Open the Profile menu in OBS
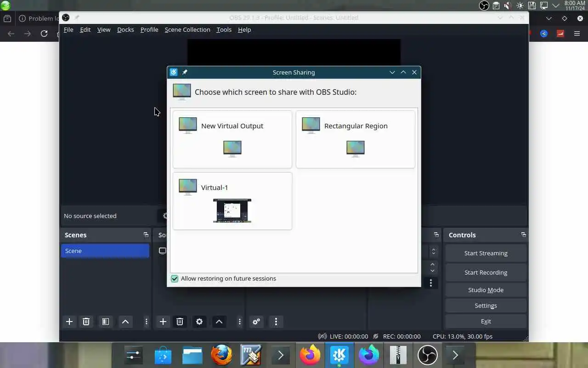The width and height of the screenshot is (588, 368). pyautogui.click(x=149, y=29)
